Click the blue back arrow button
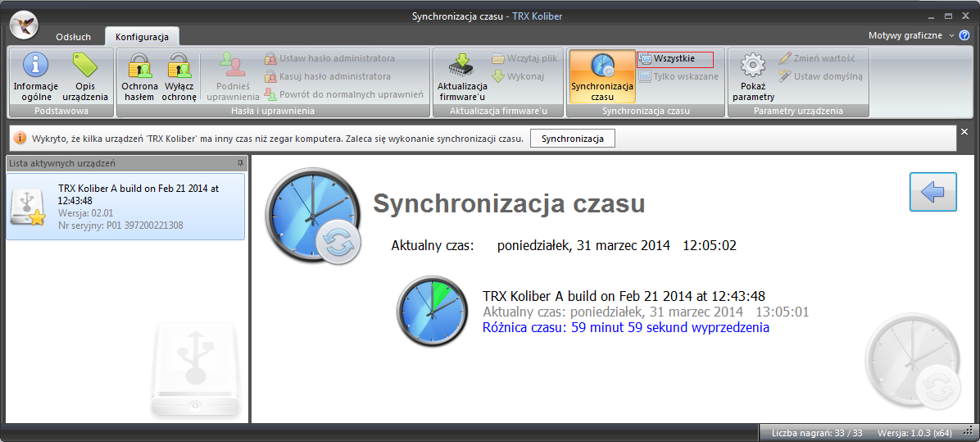The image size is (980, 442). [932, 192]
